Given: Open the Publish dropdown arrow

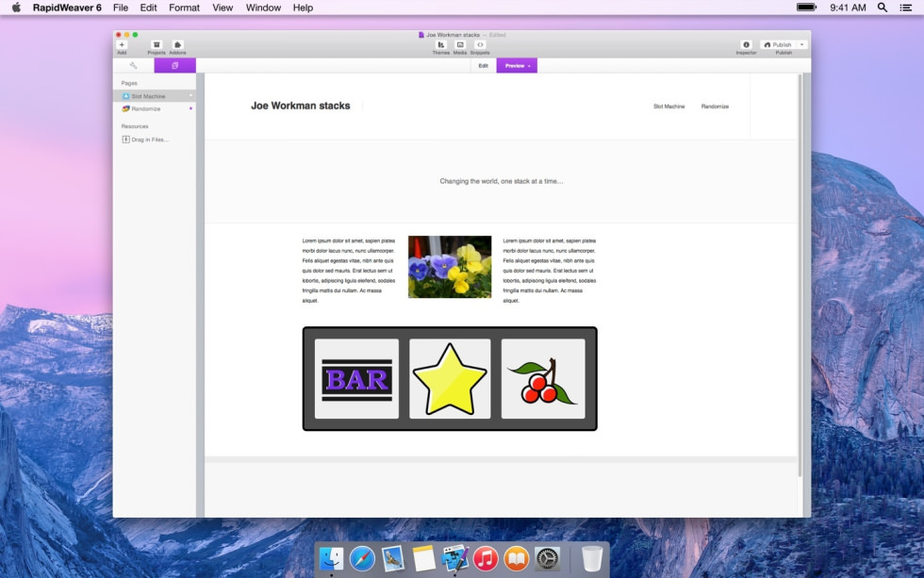Looking at the screenshot, I should coord(802,44).
